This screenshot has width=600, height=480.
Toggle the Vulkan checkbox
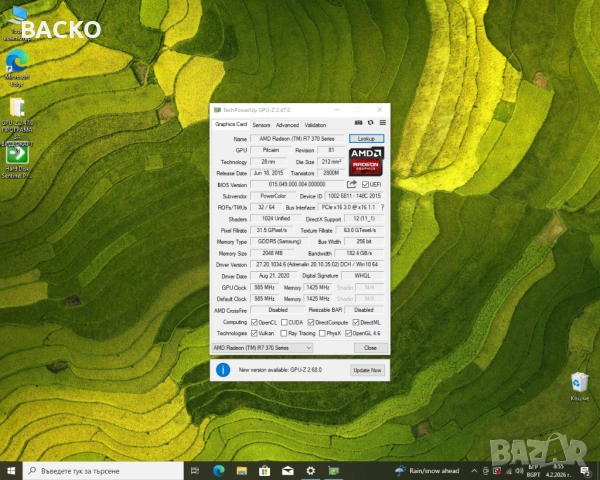pos(256,333)
